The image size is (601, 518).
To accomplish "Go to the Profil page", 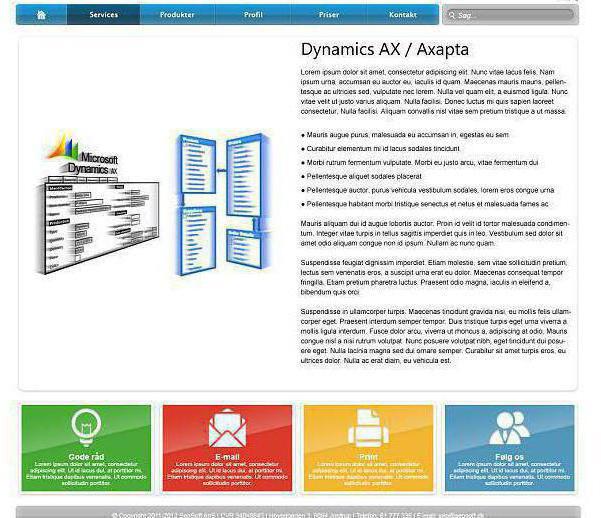I will tap(253, 15).
